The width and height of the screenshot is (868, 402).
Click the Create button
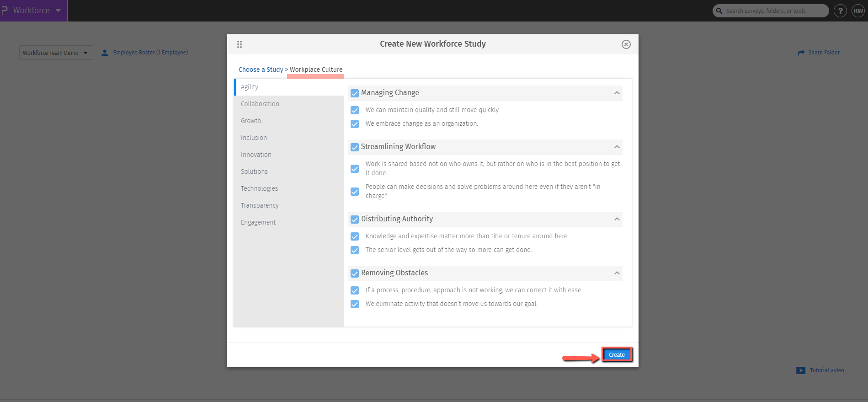[617, 355]
